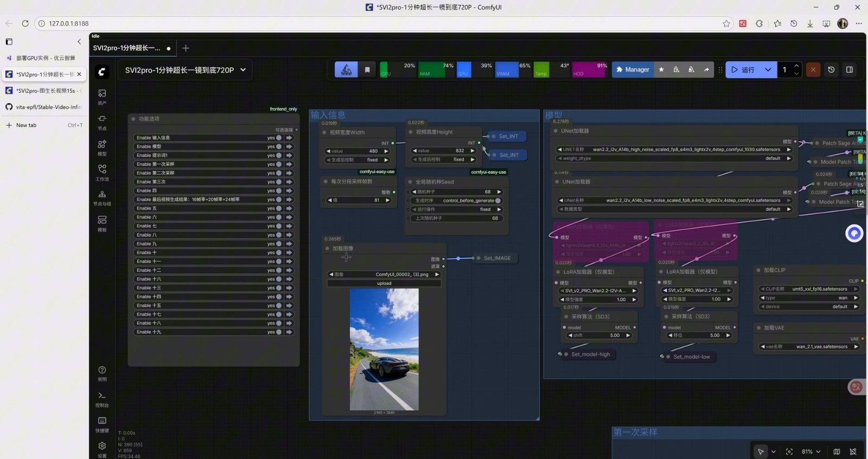
Task: Switch to the vita-epfl/Stable-Video-Infinity browser tab
Action: tap(44, 107)
